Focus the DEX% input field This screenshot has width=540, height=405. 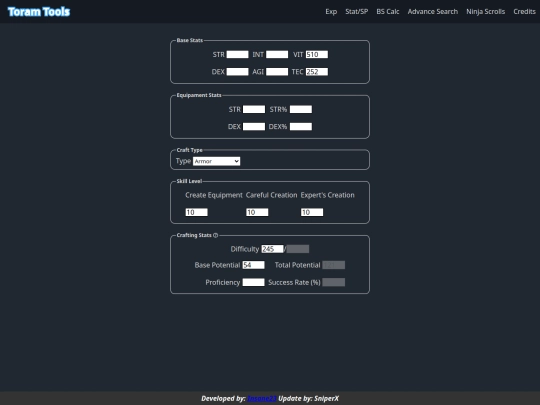(301, 126)
